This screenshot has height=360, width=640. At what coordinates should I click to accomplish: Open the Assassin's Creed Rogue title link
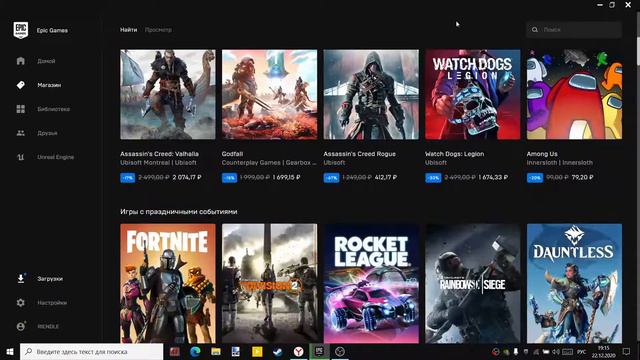click(360, 154)
